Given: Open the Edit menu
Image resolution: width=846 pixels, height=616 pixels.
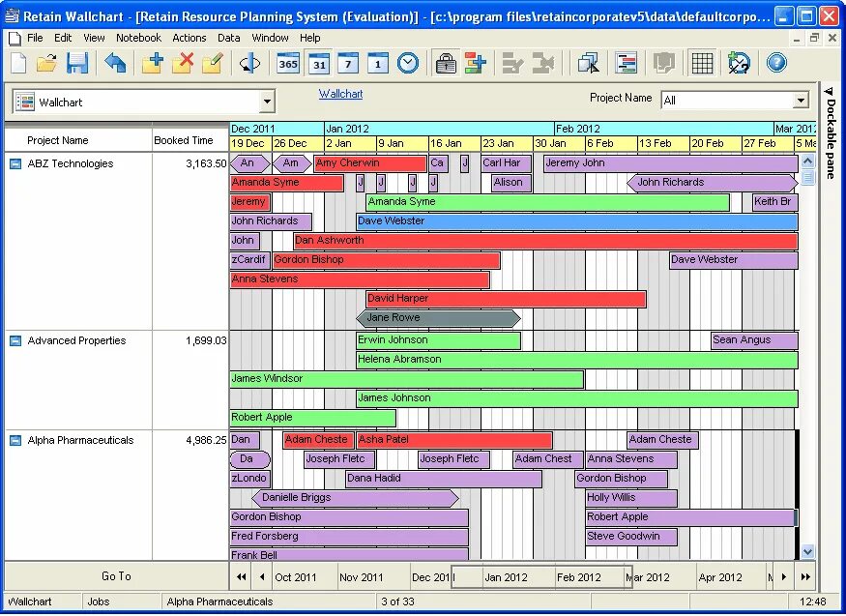Looking at the screenshot, I should pyautogui.click(x=63, y=39).
